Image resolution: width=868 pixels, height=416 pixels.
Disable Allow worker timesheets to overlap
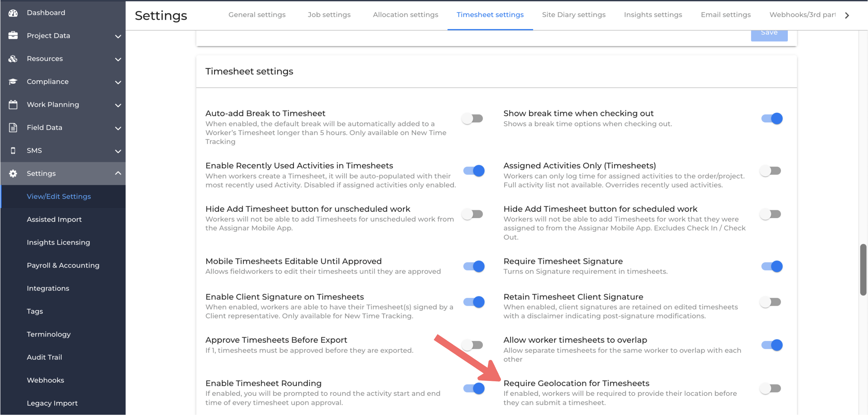[772, 345]
